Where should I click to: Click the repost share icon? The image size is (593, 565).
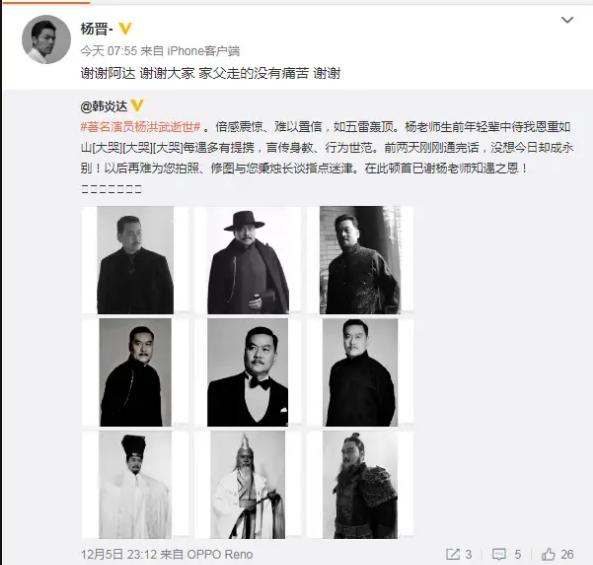452,554
